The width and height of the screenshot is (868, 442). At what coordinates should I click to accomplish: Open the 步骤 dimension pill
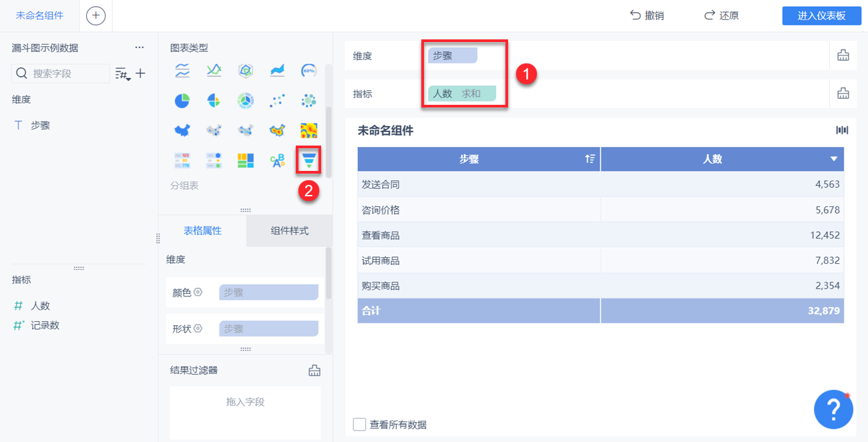click(x=453, y=55)
